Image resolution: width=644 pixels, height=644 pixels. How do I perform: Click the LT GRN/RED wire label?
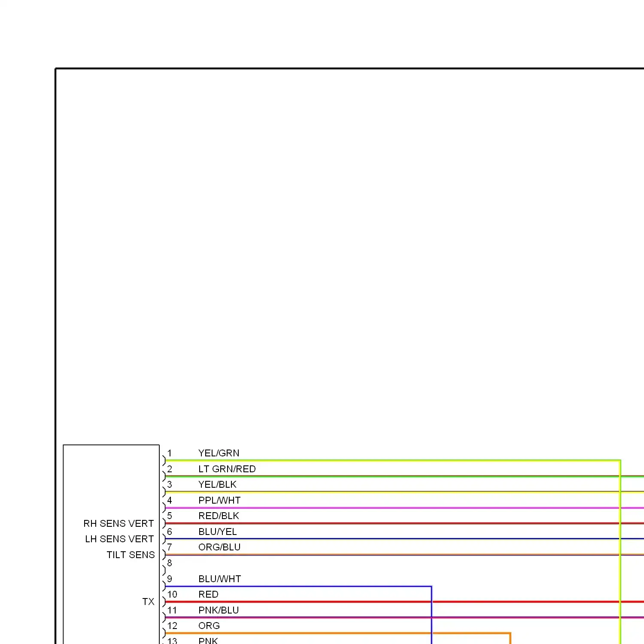pos(227,469)
